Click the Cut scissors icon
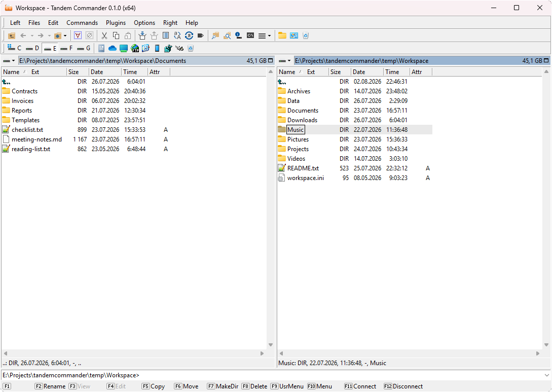Image resolution: width=552 pixels, height=392 pixels. 104,35
